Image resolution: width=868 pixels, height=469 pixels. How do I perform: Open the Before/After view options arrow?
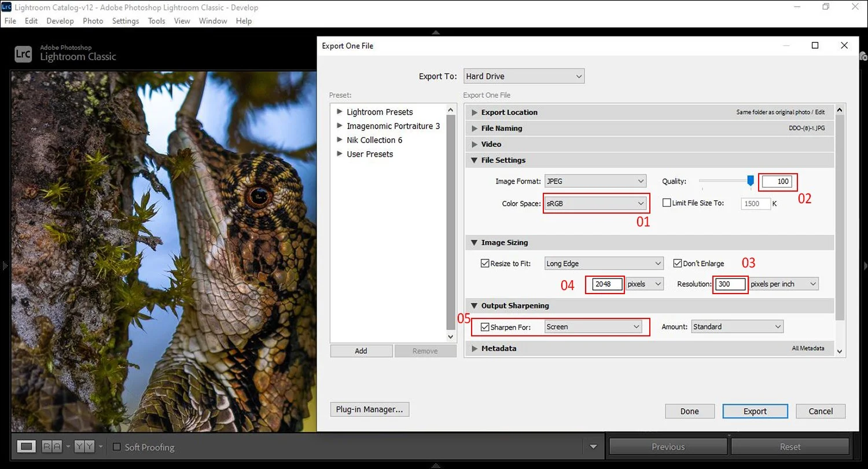tap(101, 447)
